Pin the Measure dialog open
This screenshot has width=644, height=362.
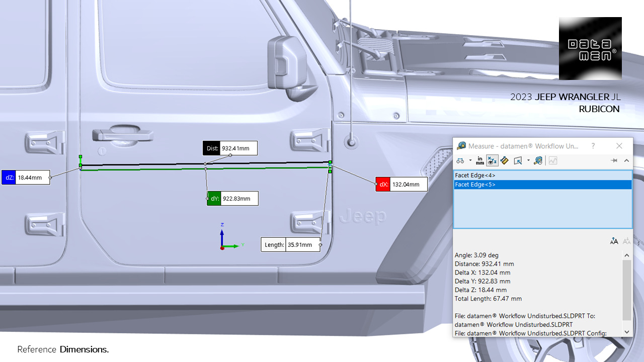coord(614,160)
